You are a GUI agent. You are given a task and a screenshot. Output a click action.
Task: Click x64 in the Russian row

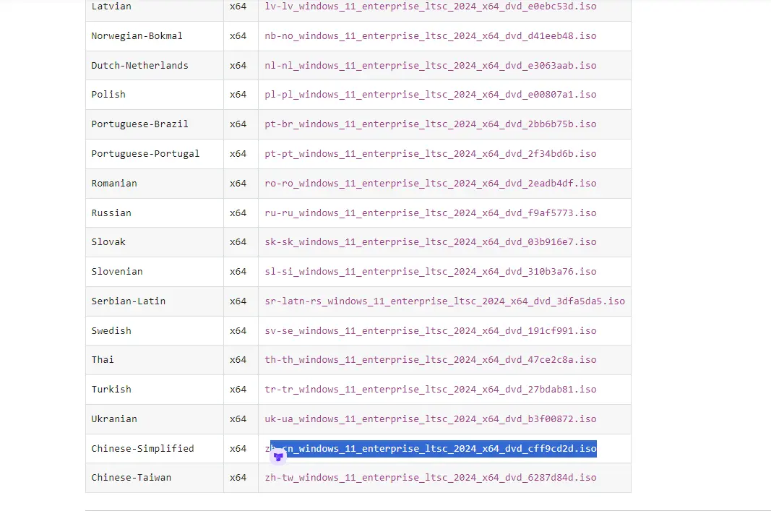tap(238, 213)
